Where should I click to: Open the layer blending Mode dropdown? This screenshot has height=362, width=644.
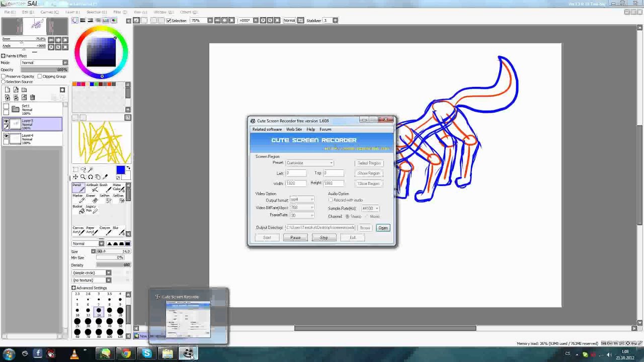pyautogui.click(x=44, y=63)
